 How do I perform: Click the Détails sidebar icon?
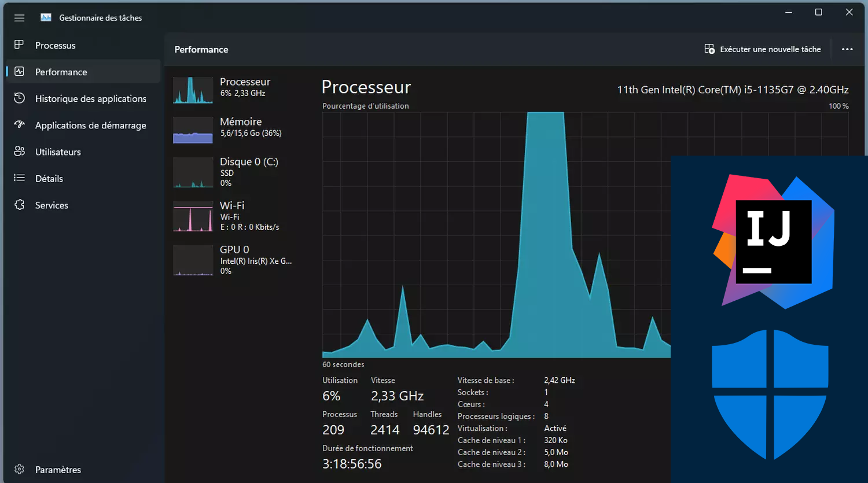19,178
